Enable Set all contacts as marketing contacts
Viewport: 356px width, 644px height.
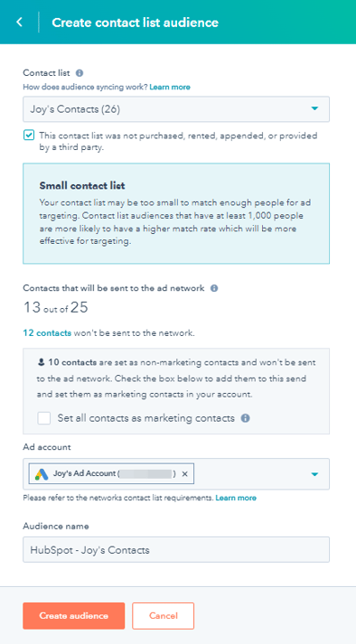point(44,418)
